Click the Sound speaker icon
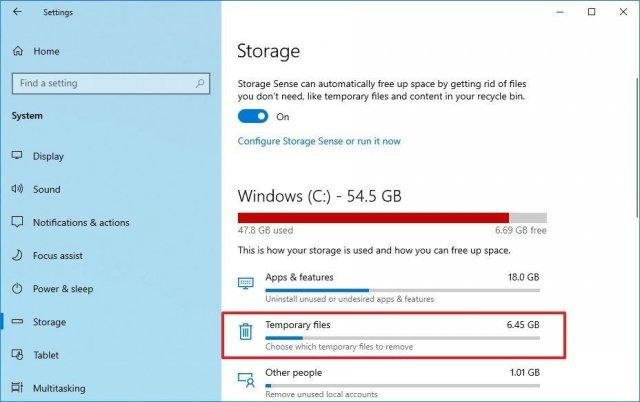Viewport: 640px width, 402px height. [x=17, y=189]
